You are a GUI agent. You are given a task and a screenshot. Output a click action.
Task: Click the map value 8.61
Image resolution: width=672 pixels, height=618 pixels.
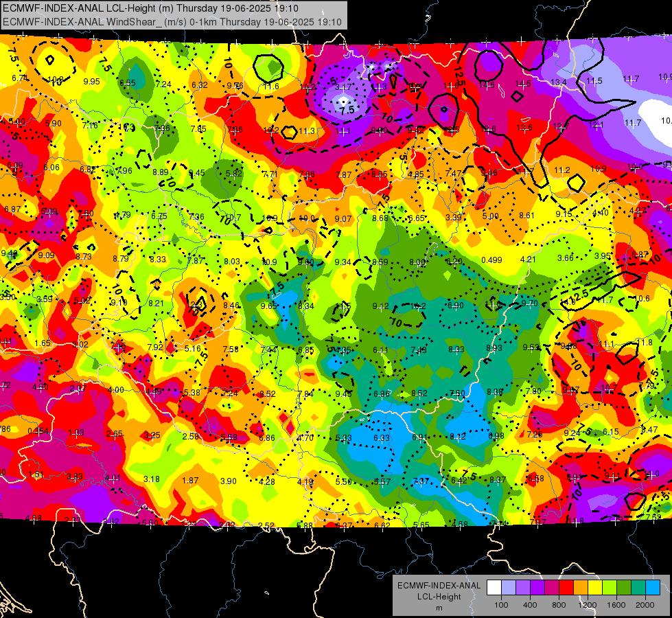(x=526, y=216)
